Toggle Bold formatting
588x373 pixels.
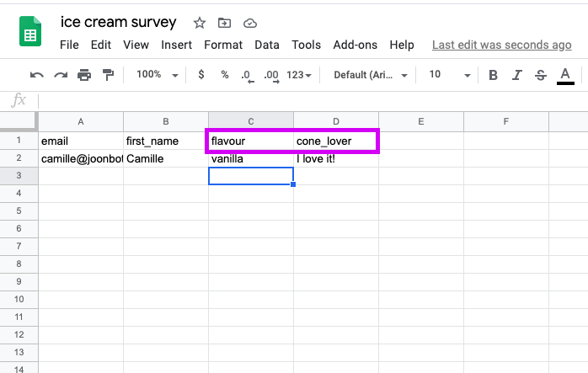pyautogui.click(x=493, y=75)
